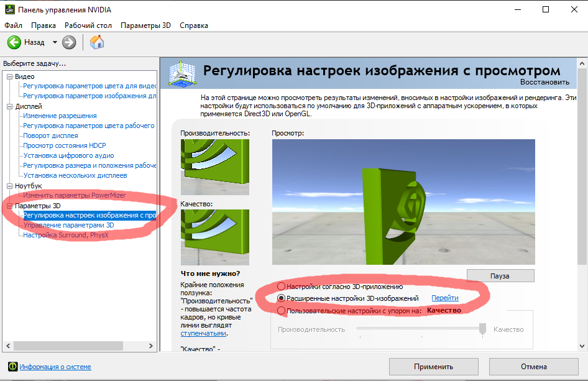Pause the 3D preview with Пауза
The height and width of the screenshot is (381, 588).
click(500, 275)
